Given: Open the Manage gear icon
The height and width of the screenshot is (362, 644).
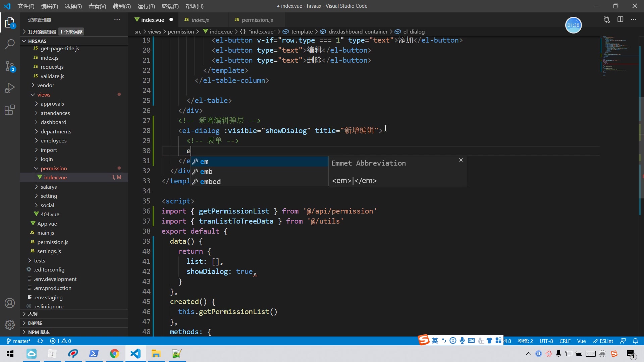Looking at the screenshot, I should click(10, 324).
